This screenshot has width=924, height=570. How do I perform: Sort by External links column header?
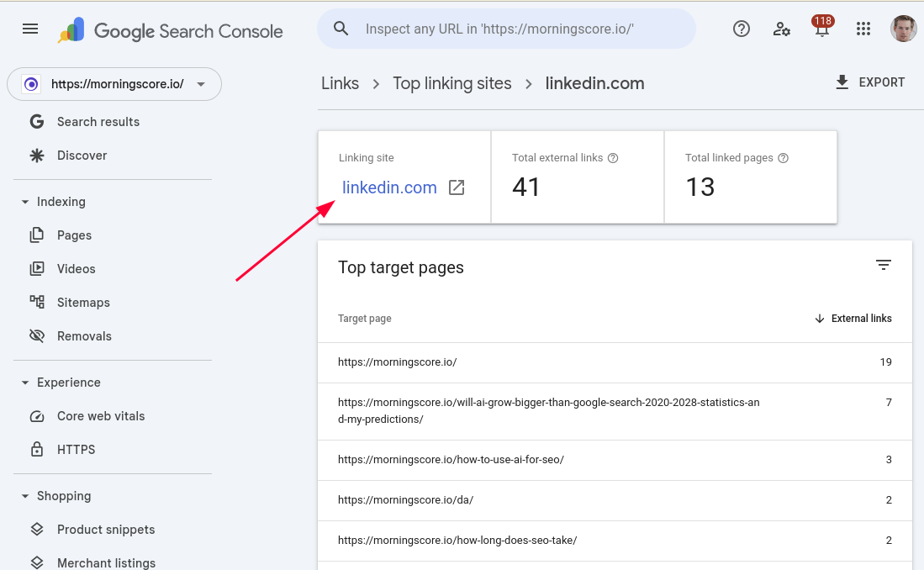[853, 319]
